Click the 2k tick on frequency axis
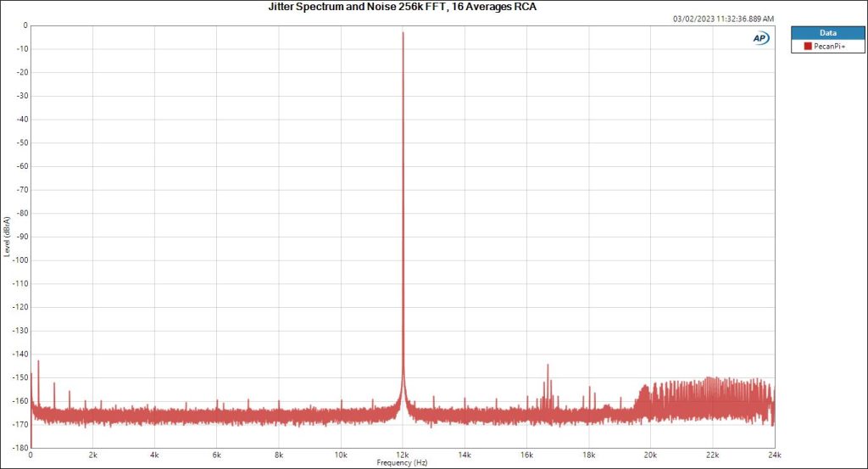868x469 pixels. pyautogui.click(x=93, y=454)
